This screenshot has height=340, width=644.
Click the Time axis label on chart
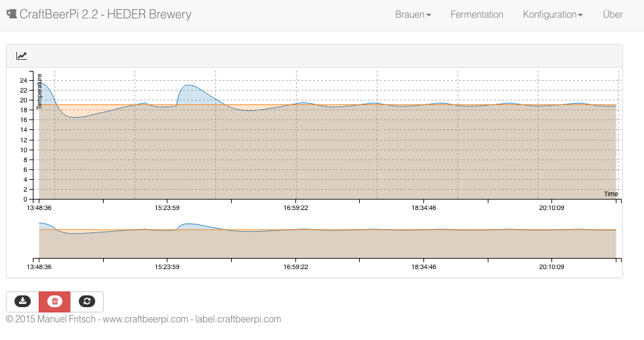point(611,194)
